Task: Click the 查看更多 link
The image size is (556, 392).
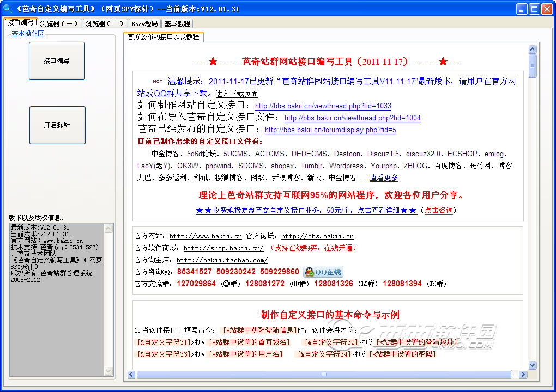Action: coord(384,178)
